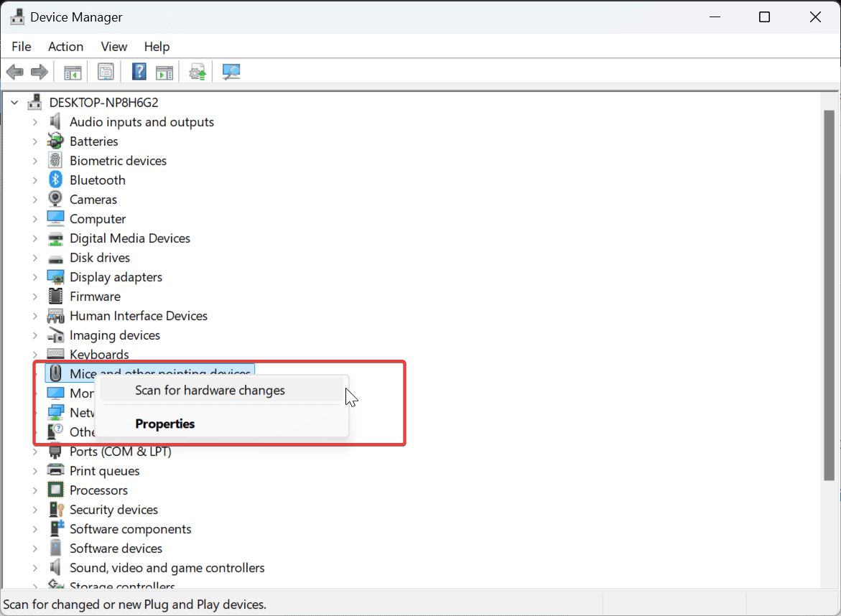Click the Cameras webcam icon
This screenshot has width=841, height=616.
[55, 199]
